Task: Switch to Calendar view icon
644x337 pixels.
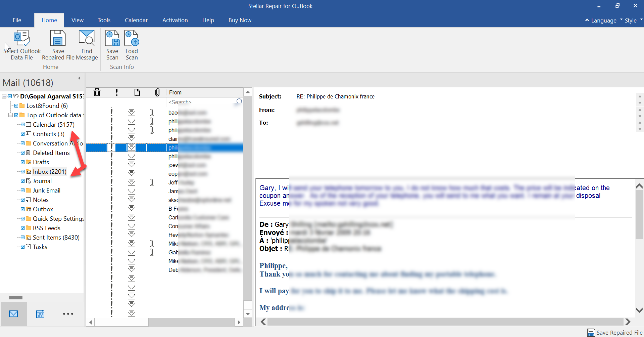Action: pos(40,314)
